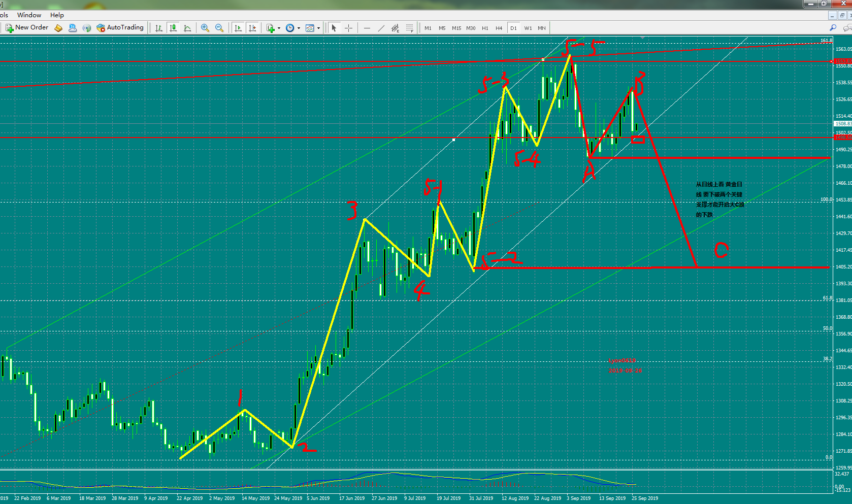This screenshot has width=852, height=504.
Task: Click the -15.123 indicator scale value
Action: point(842,490)
